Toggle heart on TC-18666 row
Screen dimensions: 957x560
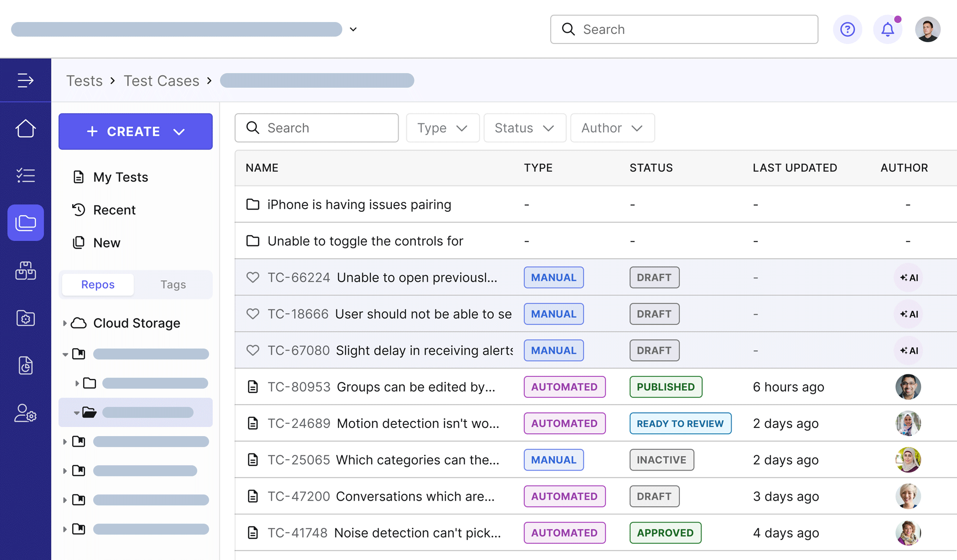(253, 314)
